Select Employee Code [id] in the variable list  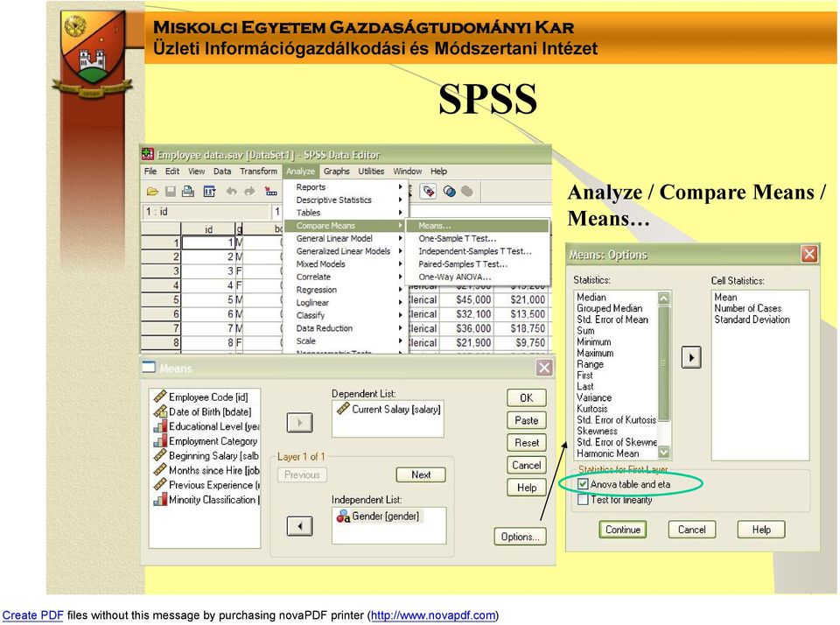point(201,397)
